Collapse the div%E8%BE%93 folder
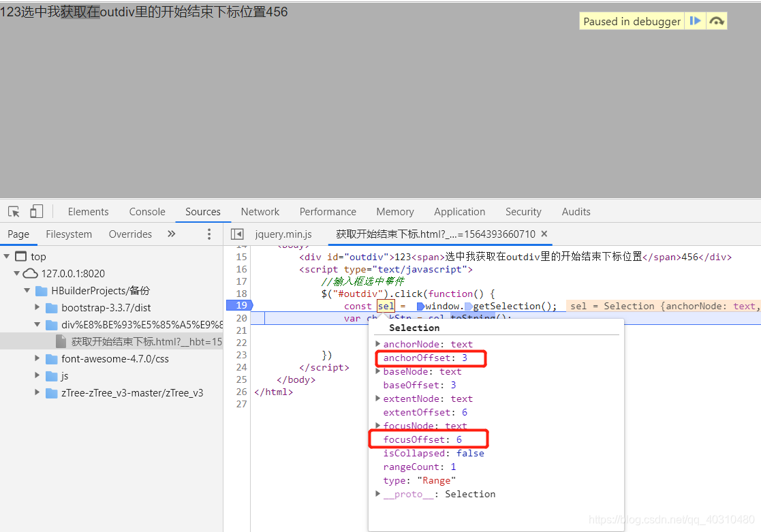The image size is (761, 532). pyautogui.click(x=37, y=324)
